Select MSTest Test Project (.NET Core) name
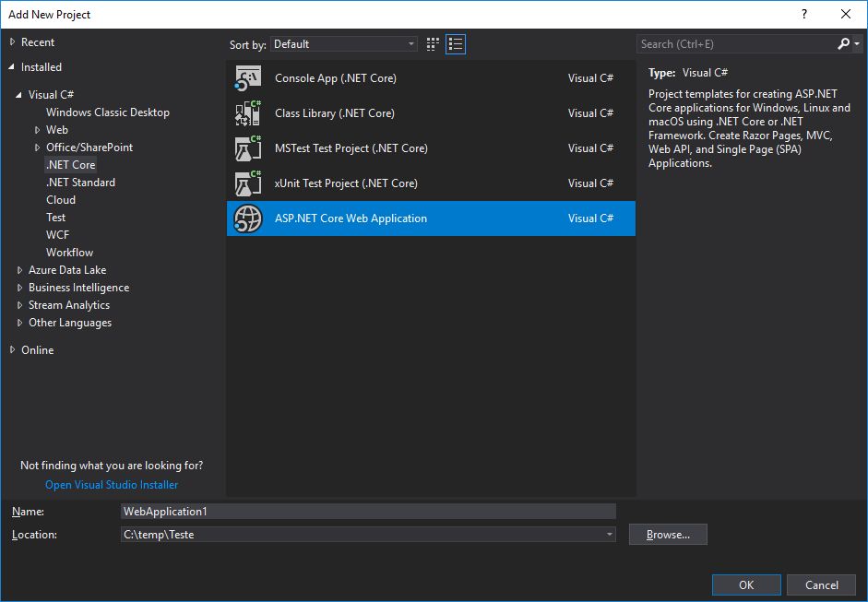This screenshot has height=602, width=868. [351, 148]
